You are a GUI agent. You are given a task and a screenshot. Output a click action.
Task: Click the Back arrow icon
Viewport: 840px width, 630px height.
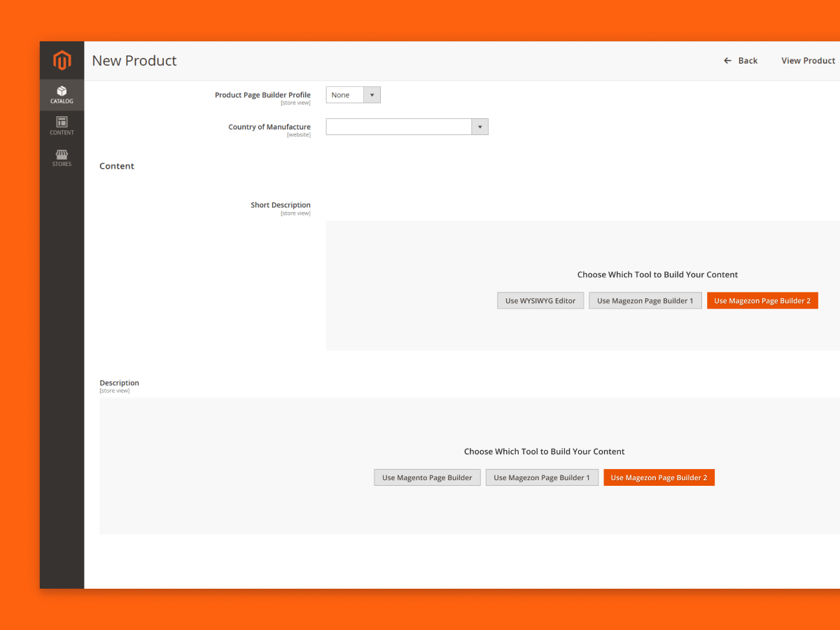[727, 61]
